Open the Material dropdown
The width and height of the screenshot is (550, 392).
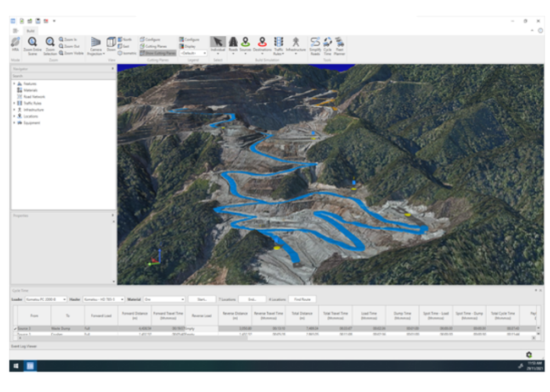[164, 300]
